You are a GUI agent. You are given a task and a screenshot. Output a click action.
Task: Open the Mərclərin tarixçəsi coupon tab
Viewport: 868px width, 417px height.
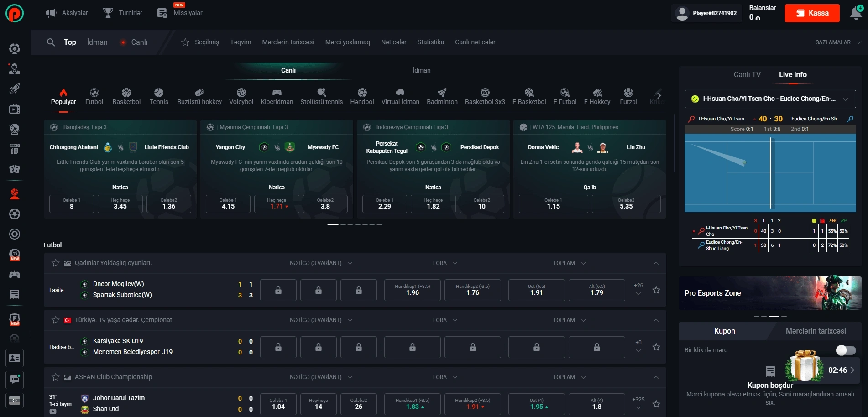coord(816,331)
